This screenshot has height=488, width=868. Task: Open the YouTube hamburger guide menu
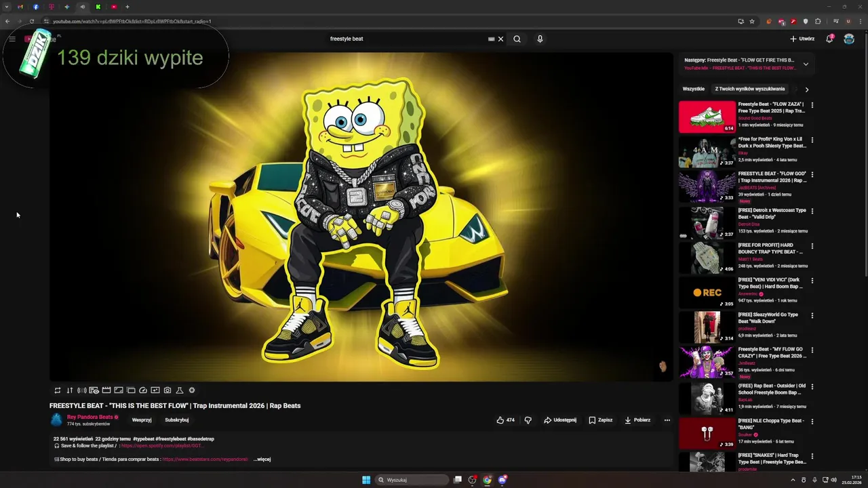(x=12, y=39)
